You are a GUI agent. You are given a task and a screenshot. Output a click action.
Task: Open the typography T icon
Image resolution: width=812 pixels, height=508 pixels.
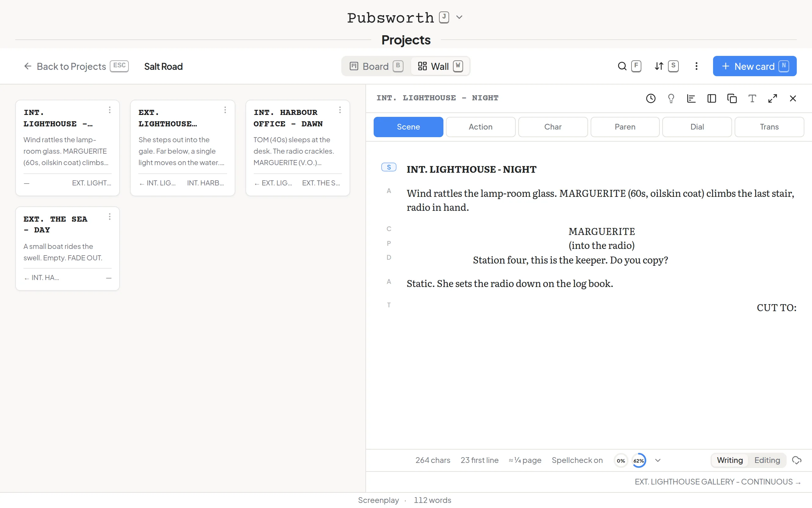click(x=752, y=98)
